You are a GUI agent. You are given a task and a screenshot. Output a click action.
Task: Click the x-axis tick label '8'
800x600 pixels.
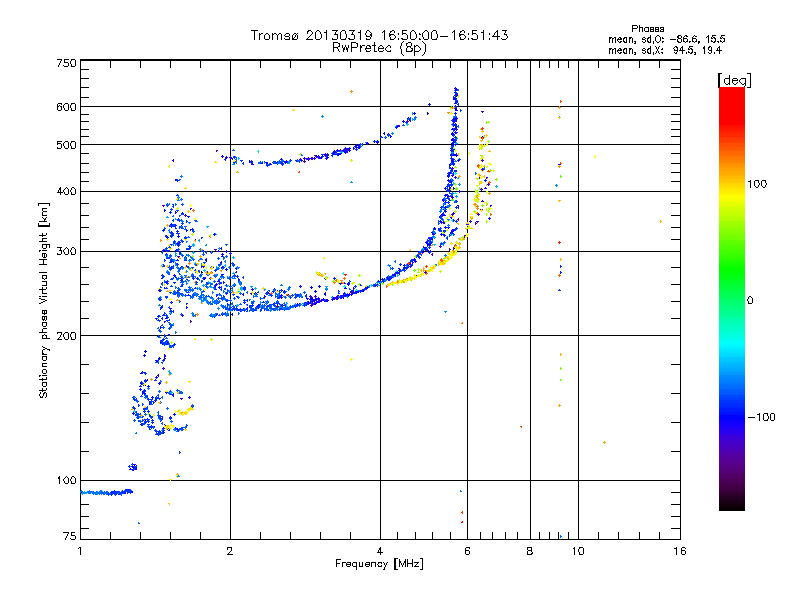530,551
